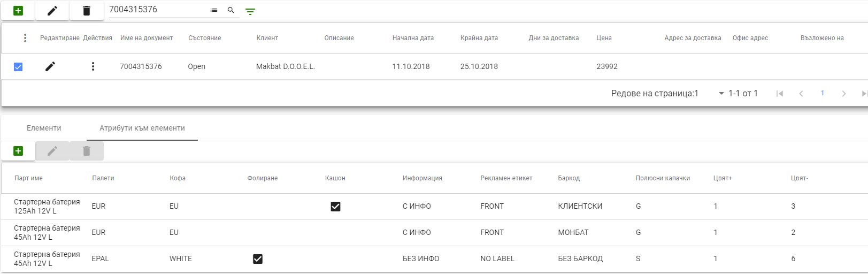Uncheck the row selection checkbox for 7004315376
The image size is (868, 274).
point(18,67)
